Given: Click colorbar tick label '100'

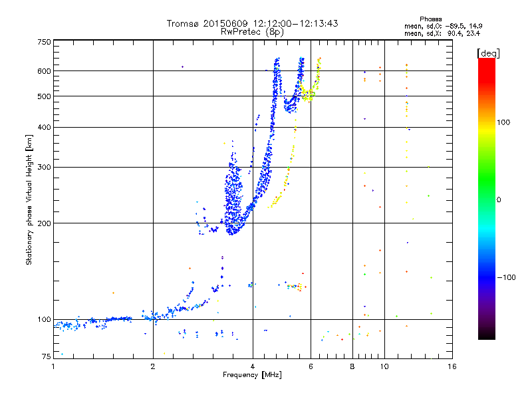Looking at the screenshot, I should 503,122.
